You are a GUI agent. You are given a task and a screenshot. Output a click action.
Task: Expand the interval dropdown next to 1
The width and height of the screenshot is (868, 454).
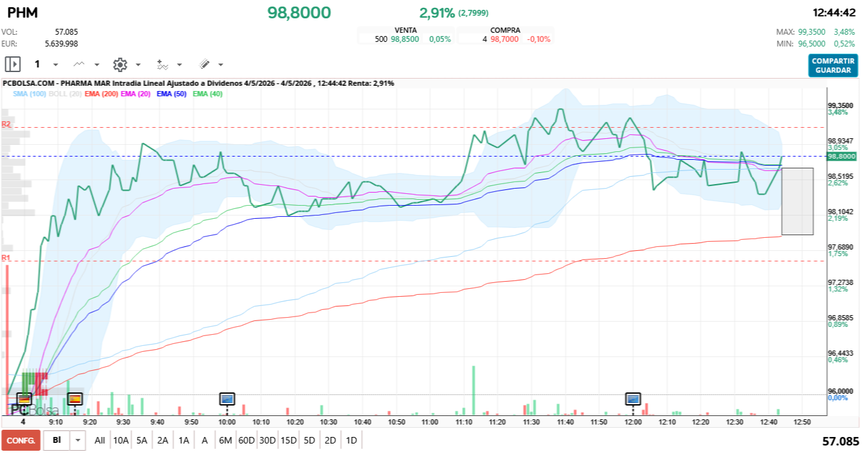tap(55, 65)
